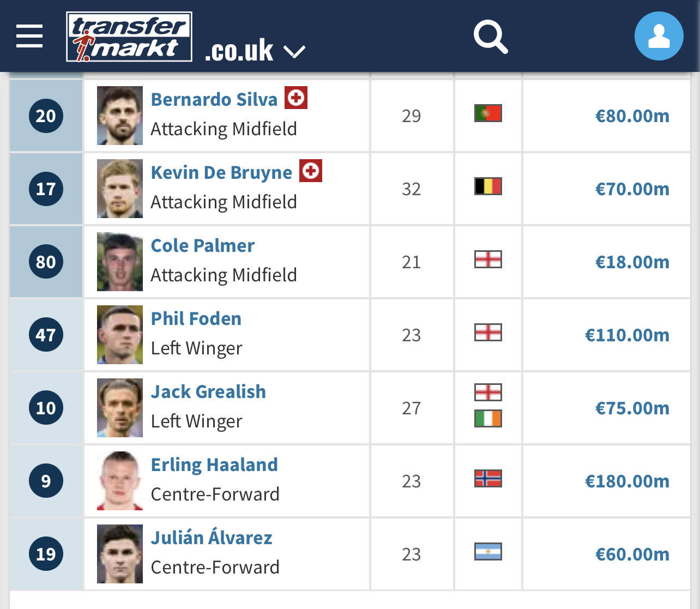Open the hamburger navigation menu
The image size is (700, 609).
point(29,36)
